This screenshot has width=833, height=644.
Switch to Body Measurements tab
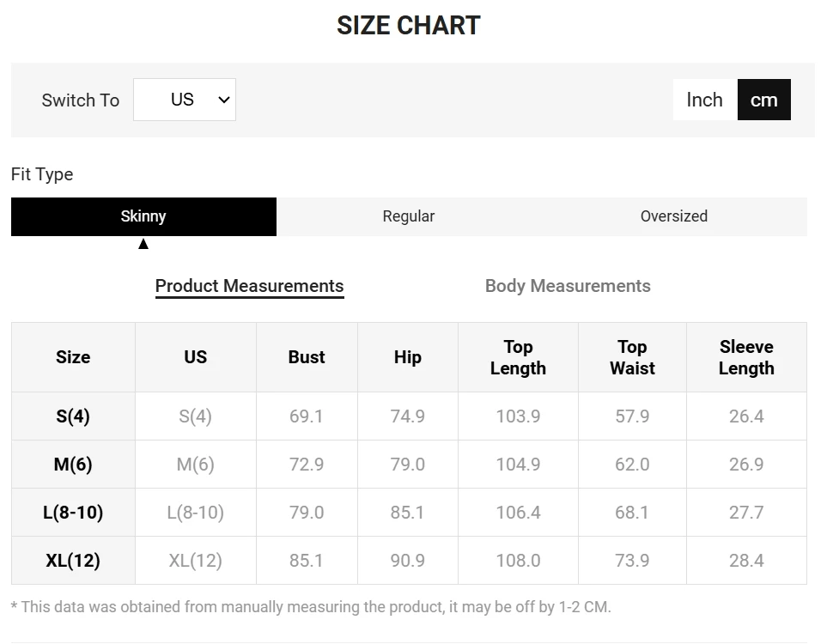point(568,286)
